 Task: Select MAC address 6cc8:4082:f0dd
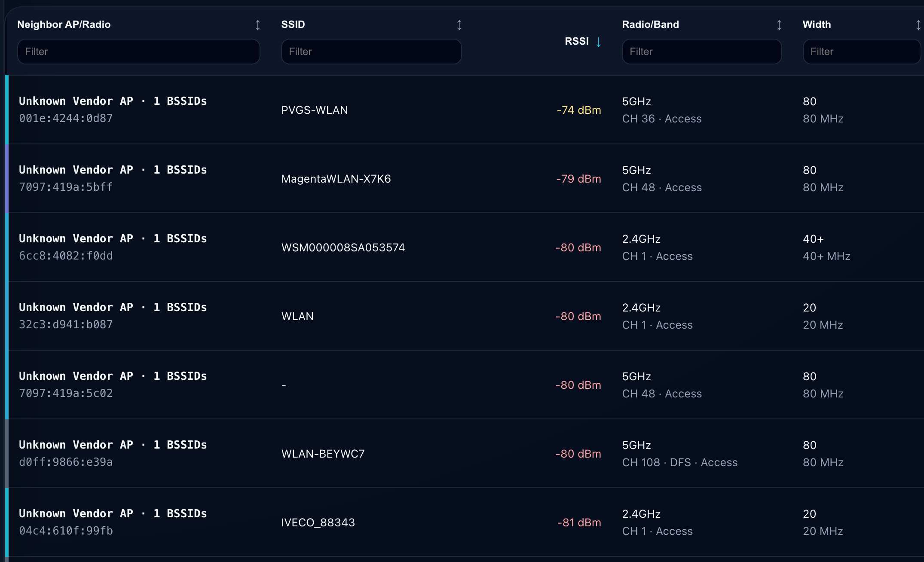click(x=66, y=256)
